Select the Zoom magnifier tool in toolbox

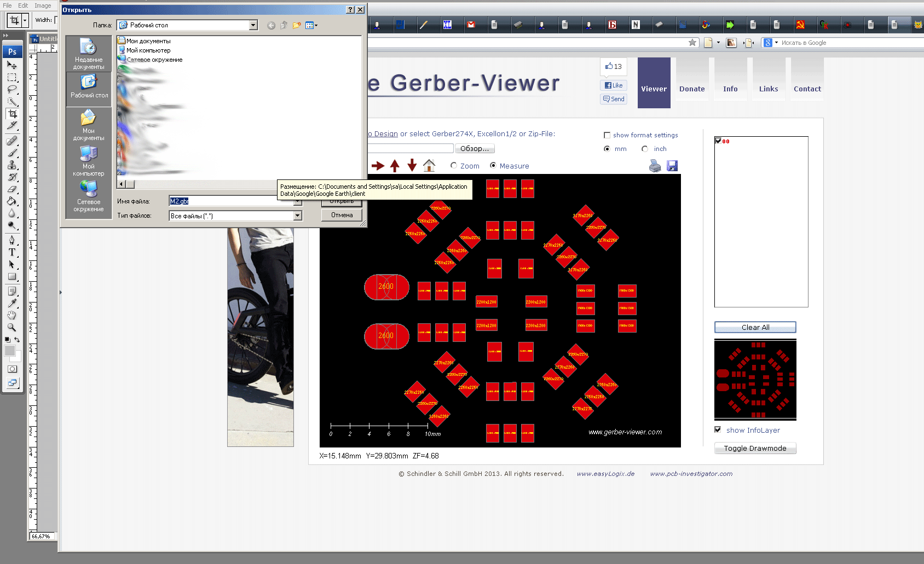(x=12, y=327)
